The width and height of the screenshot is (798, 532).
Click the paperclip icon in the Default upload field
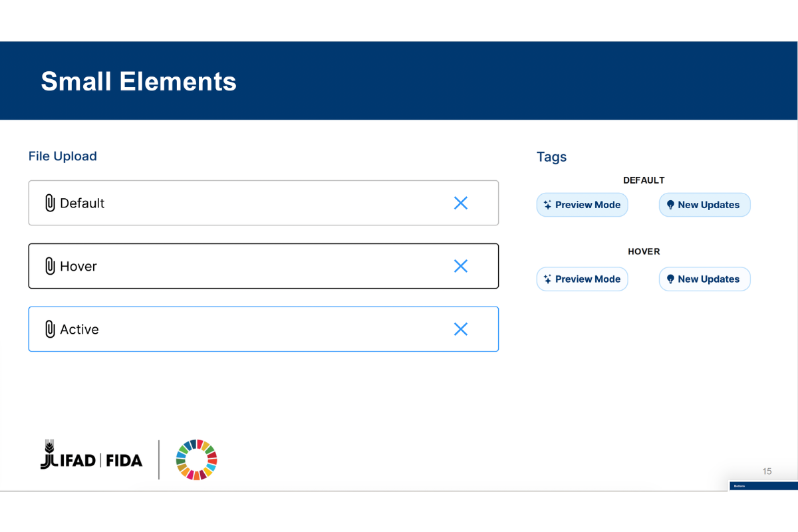(50, 203)
